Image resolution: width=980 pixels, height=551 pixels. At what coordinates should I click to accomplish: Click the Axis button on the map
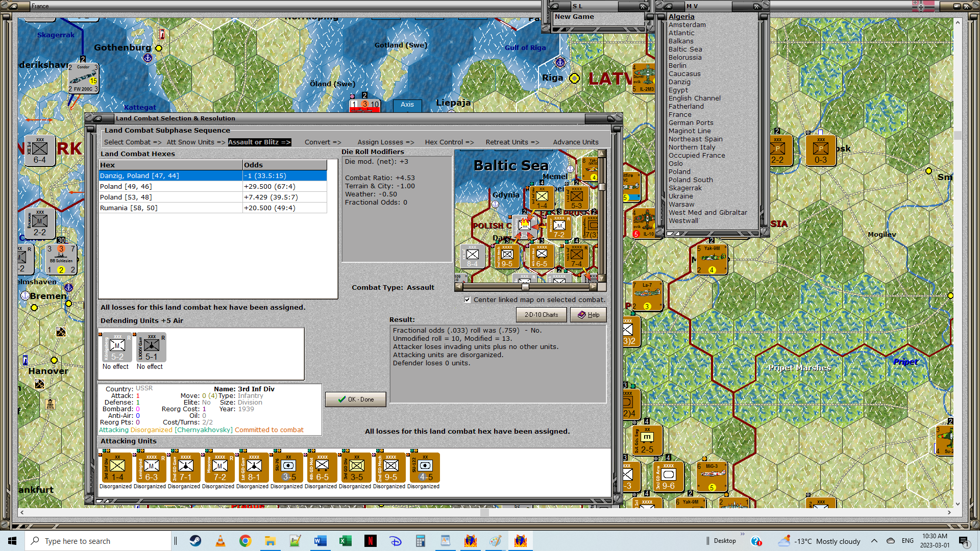407,105
